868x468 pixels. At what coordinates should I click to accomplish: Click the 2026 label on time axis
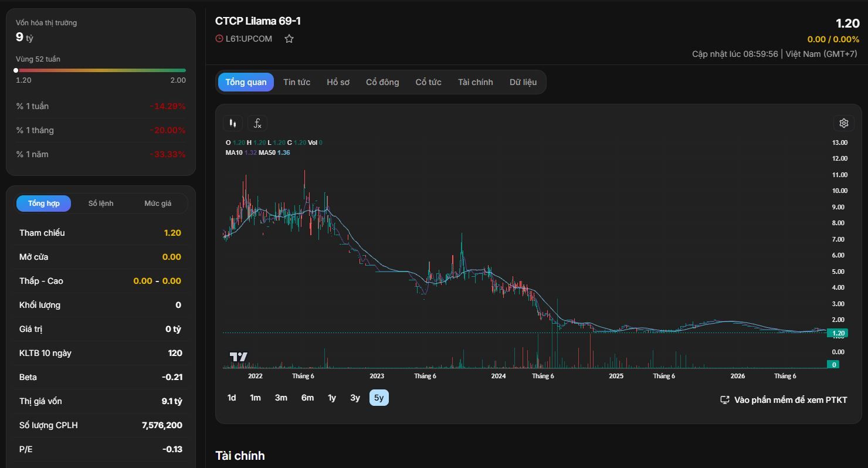coord(738,376)
